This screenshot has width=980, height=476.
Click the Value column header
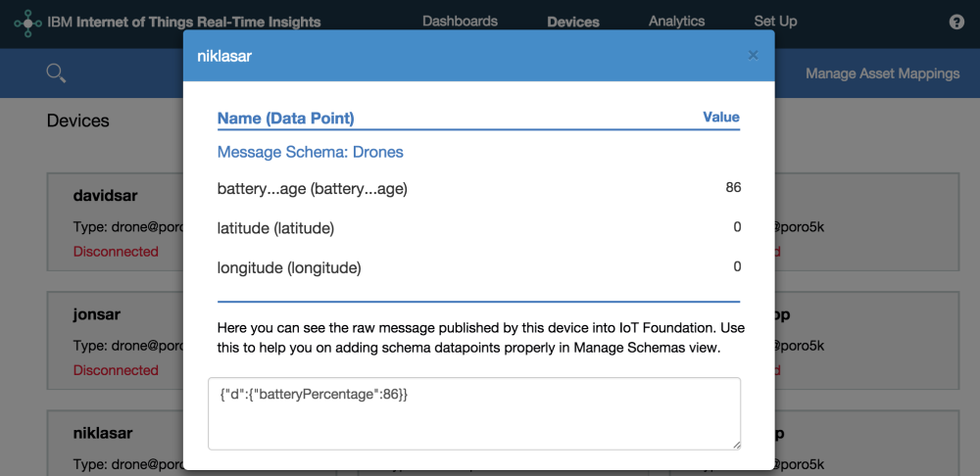(721, 117)
